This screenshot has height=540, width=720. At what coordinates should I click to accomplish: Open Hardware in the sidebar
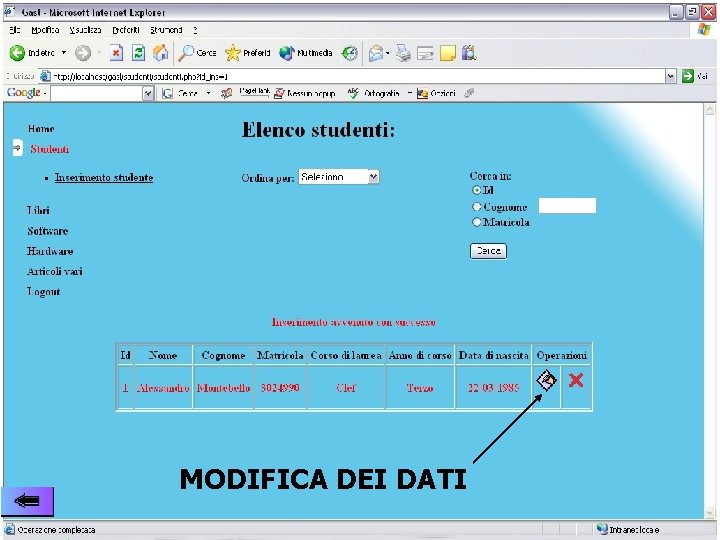tap(50, 251)
